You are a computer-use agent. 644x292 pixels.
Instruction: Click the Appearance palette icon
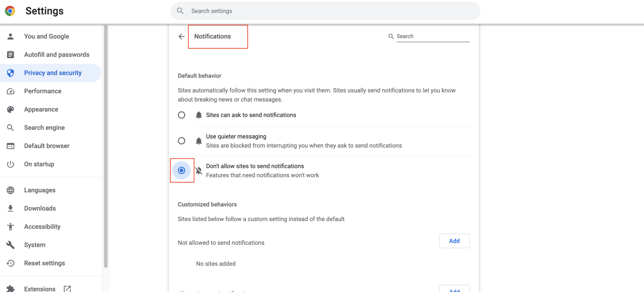click(x=10, y=109)
